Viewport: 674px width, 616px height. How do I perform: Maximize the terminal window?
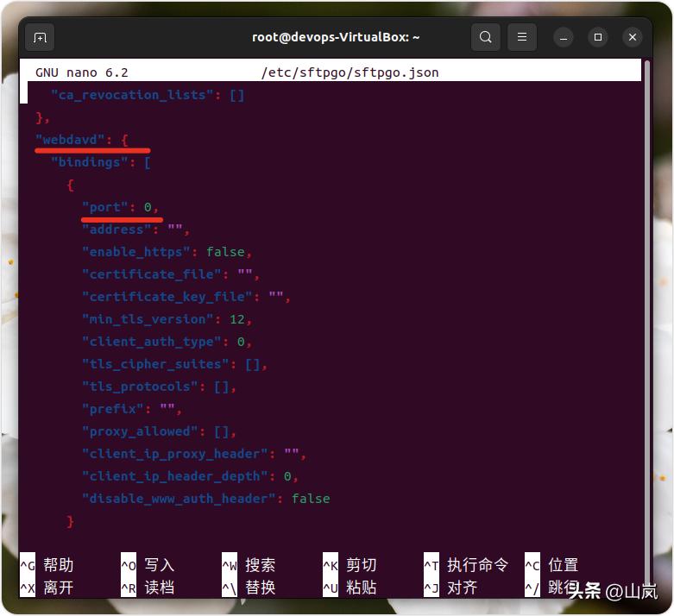[597, 37]
